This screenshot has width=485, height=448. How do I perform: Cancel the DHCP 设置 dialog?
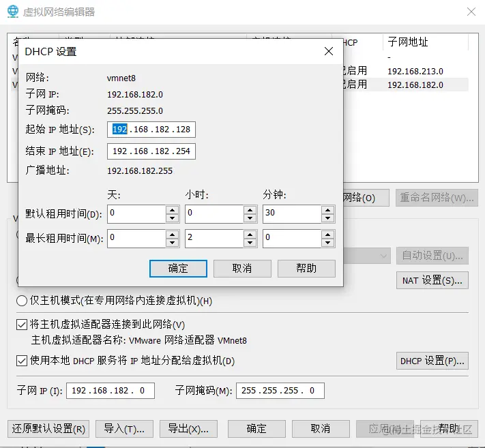click(242, 269)
